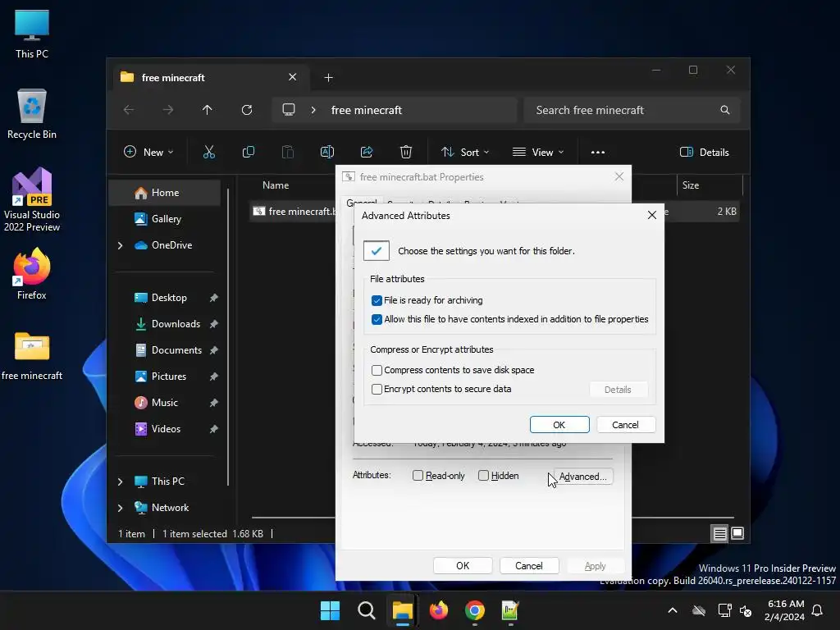Click the Name column header
840x630 pixels.
click(276, 185)
